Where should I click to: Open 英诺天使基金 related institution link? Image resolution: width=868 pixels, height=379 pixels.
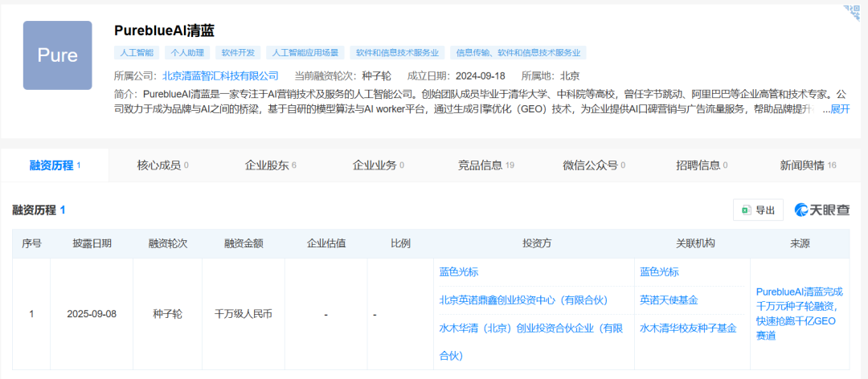669,300
